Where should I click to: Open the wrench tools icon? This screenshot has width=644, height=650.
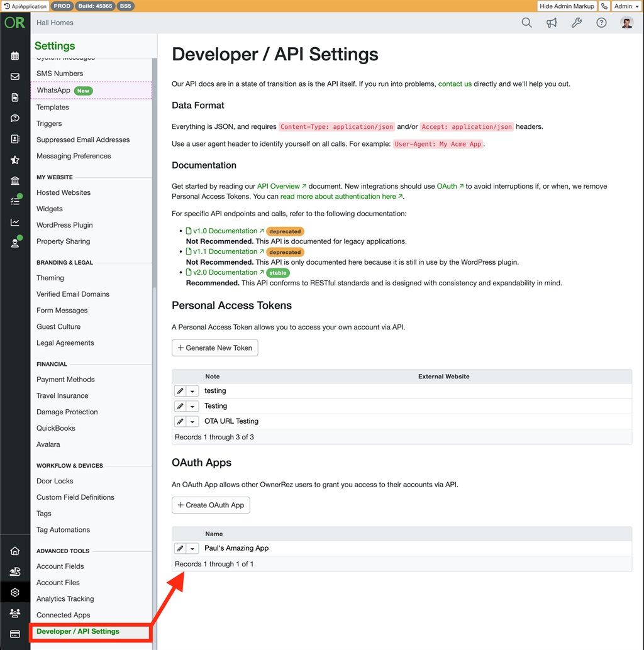576,23
